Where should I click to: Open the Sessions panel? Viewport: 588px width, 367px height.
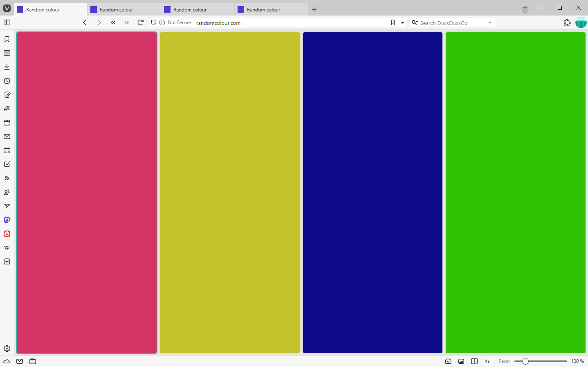(7, 206)
